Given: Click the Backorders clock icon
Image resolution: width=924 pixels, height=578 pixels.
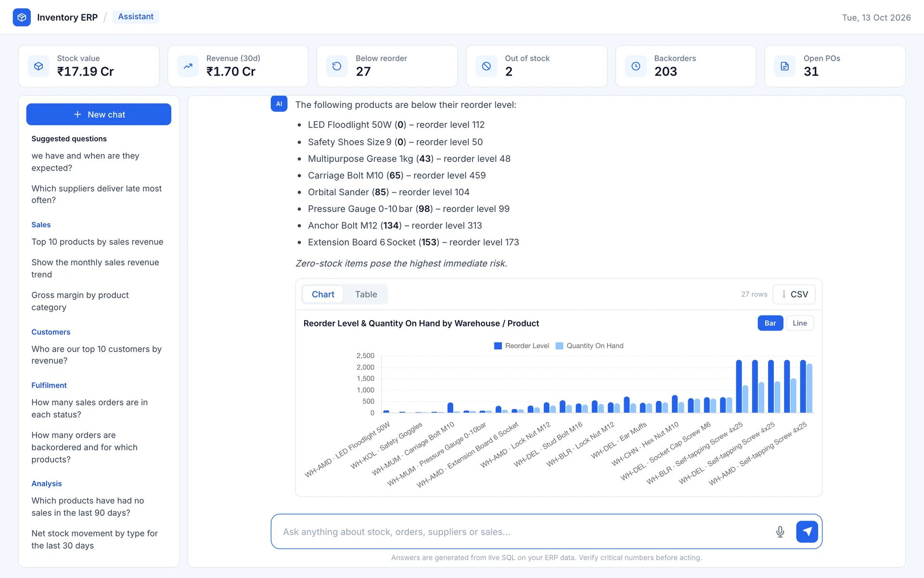Looking at the screenshot, I should 636,66.
